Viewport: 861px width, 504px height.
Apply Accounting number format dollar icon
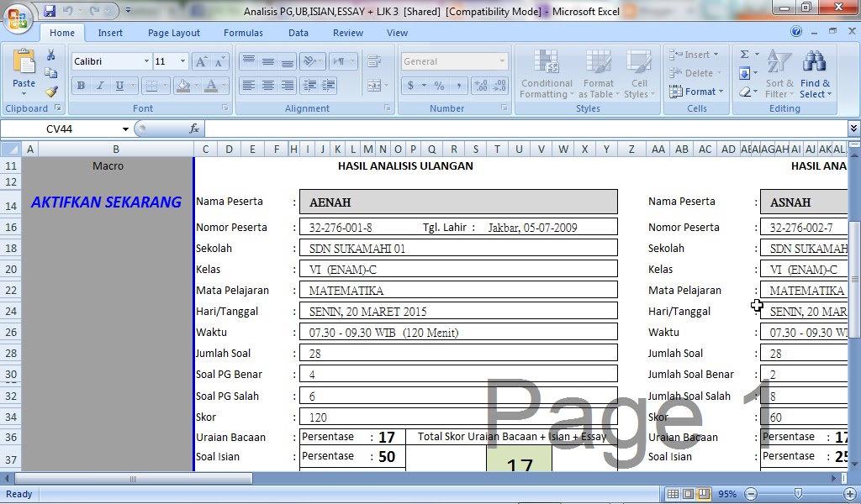(x=410, y=86)
